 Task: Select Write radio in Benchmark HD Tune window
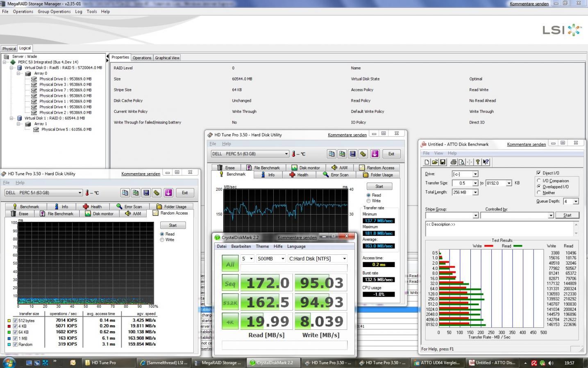tap(369, 201)
